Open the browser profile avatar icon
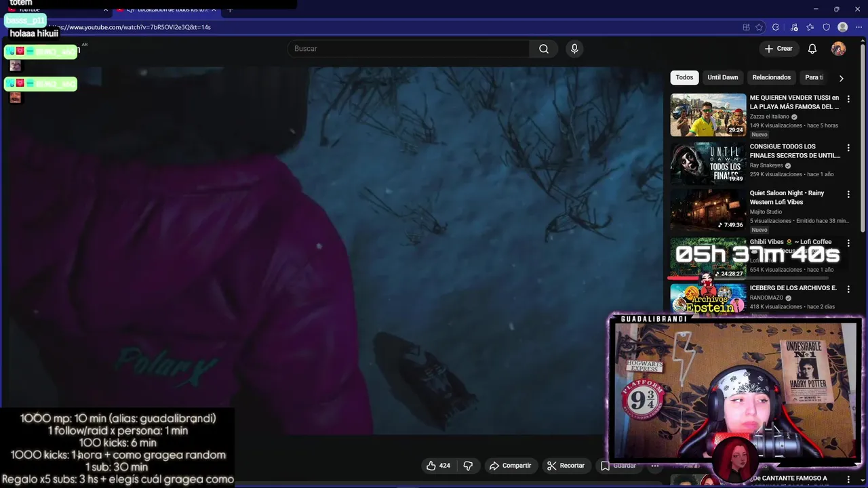Viewport: 868px width, 488px height. click(843, 27)
